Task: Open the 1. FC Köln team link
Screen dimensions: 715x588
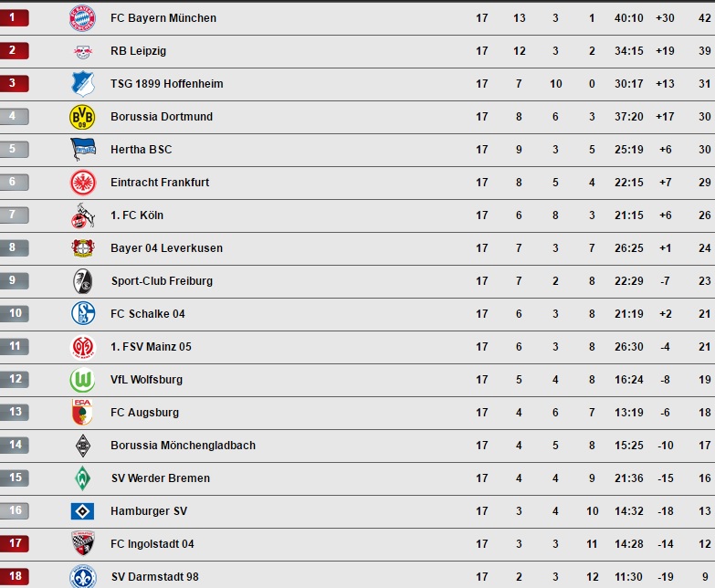Action: tap(137, 215)
